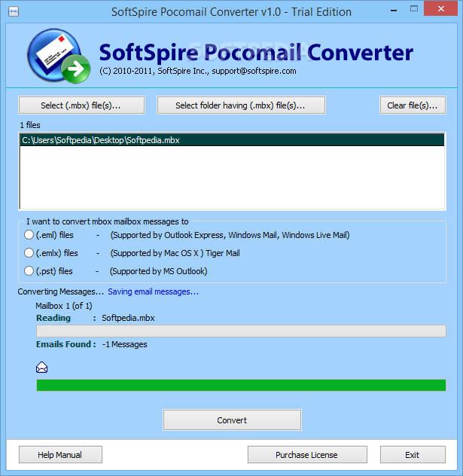Click the support@softspire.com copyright line
The image size is (463, 476).
tap(198, 71)
